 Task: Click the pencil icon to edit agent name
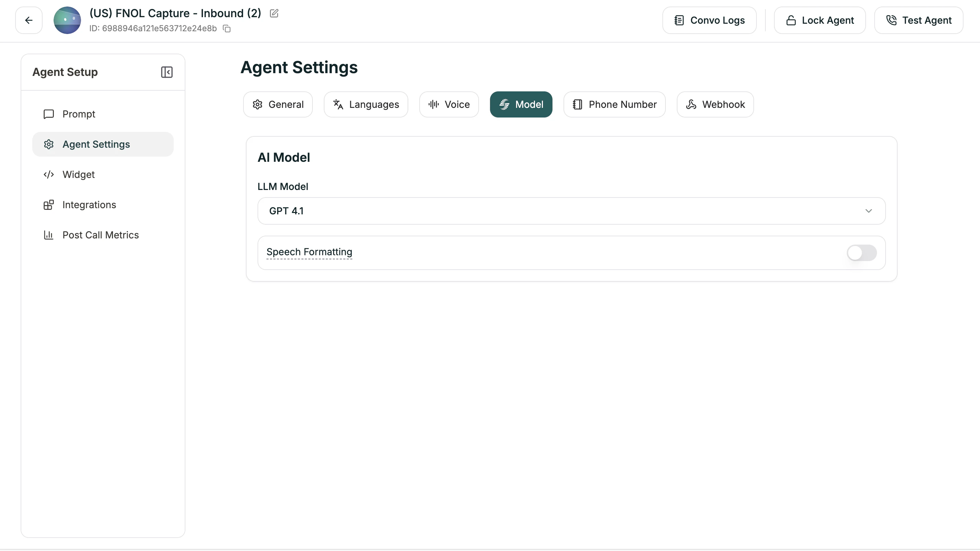tap(274, 13)
